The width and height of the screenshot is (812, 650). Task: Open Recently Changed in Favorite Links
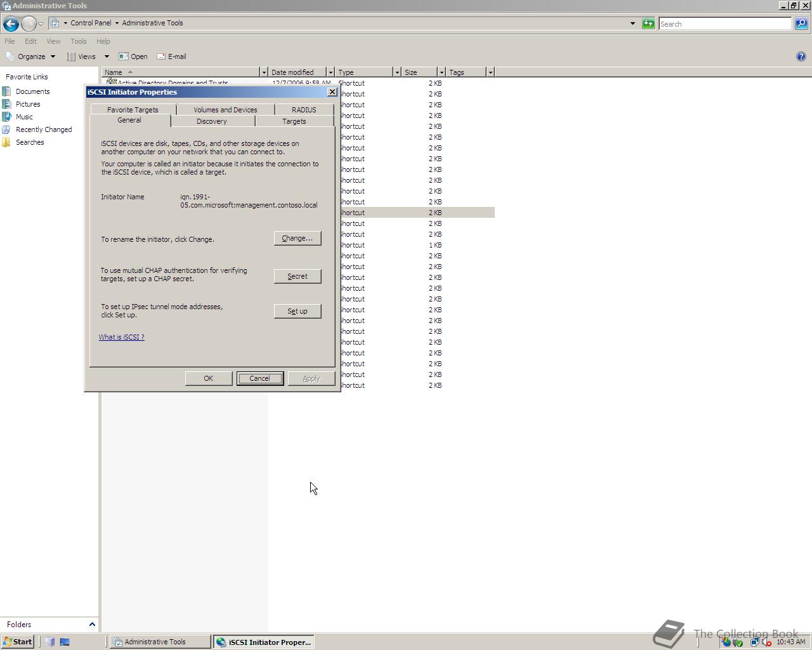[37, 129]
